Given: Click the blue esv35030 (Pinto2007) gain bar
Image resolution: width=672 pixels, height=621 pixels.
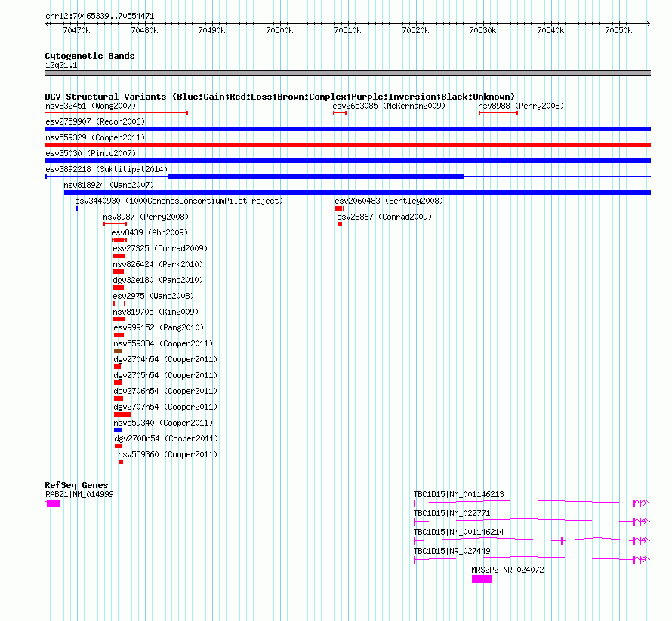Looking at the screenshot, I should point(347,161).
